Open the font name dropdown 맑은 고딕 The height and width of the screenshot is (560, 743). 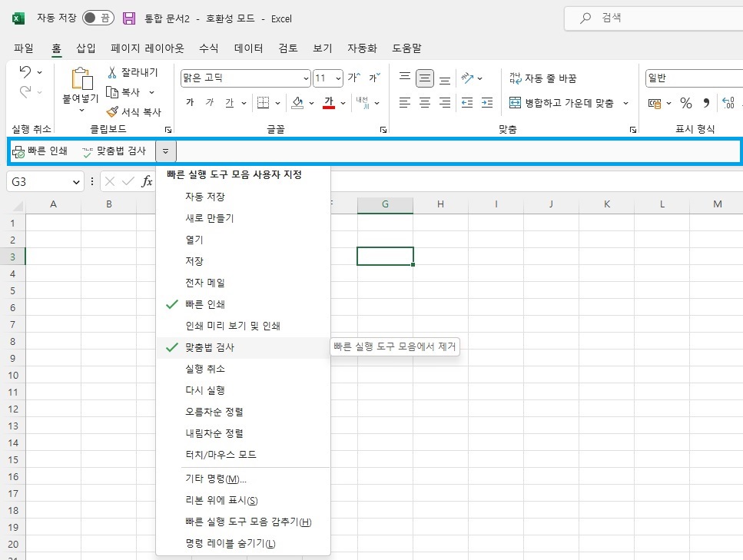coord(306,78)
